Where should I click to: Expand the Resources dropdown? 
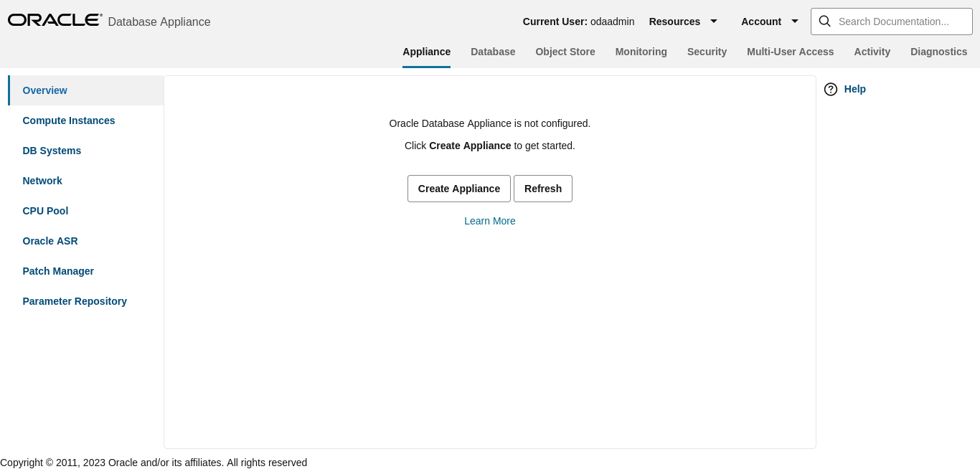(x=683, y=22)
